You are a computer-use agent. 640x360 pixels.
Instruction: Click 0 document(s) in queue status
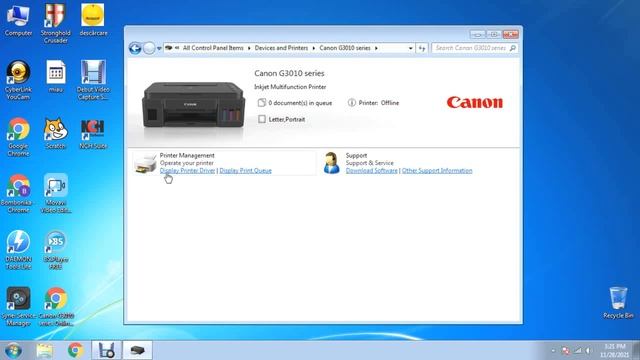click(295, 103)
